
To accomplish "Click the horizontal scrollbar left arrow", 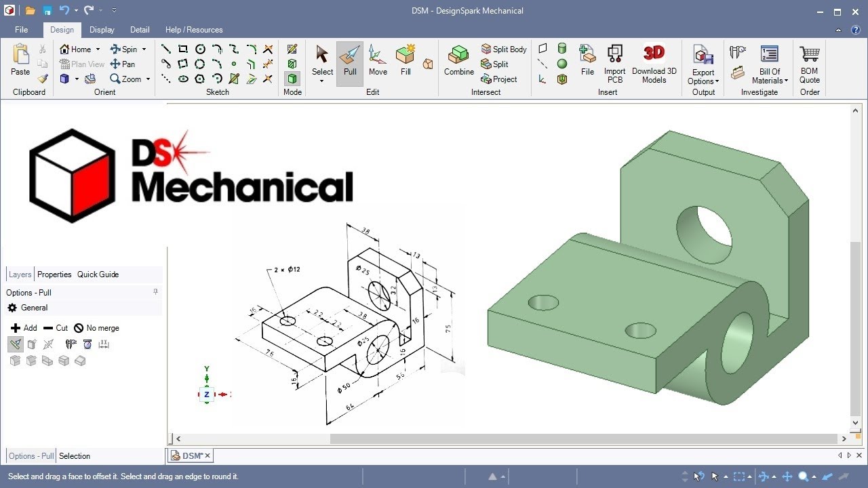I will click(x=178, y=439).
